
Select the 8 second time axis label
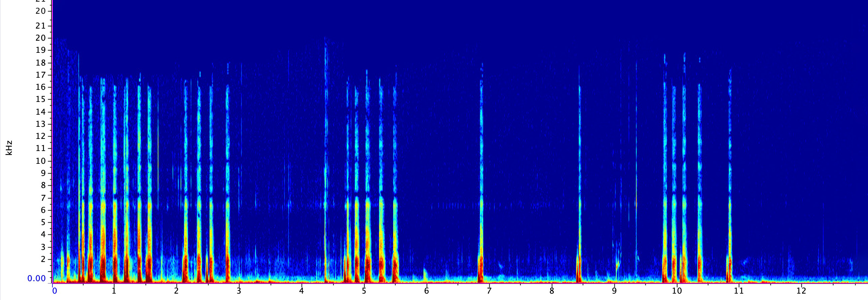click(552, 291)
